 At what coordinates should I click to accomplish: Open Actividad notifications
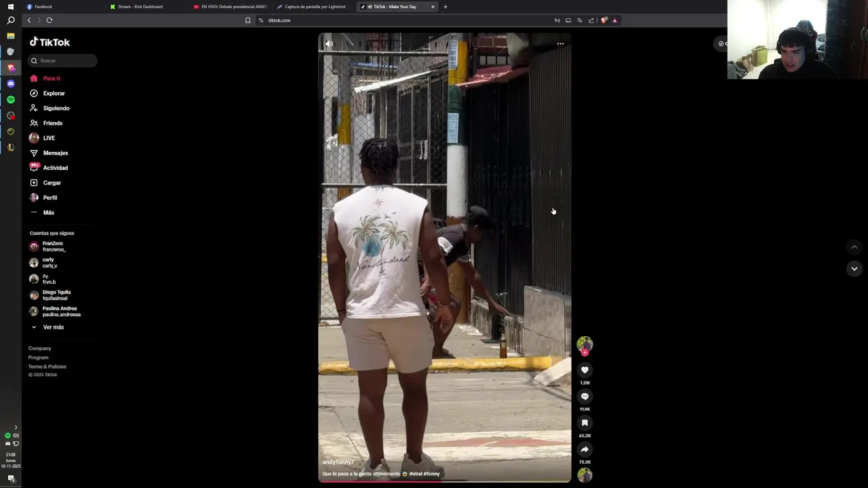pyautogui.click(x=49, y=168)
